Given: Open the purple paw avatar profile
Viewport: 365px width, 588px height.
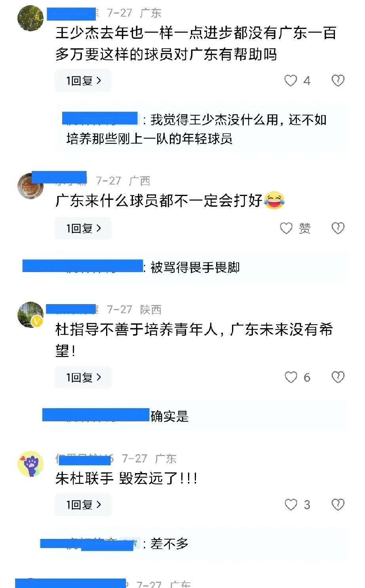Looking at the screenshot, I should coord(31,464).
